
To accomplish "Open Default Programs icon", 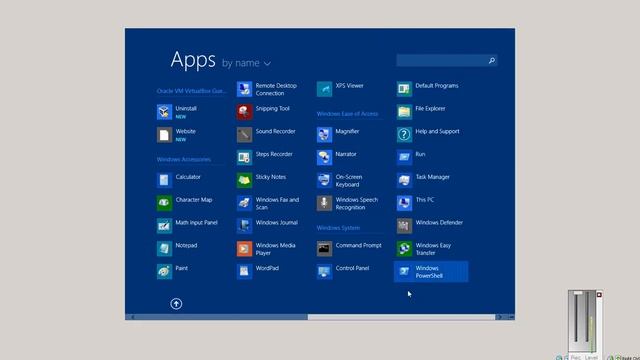I will [404, 89].
